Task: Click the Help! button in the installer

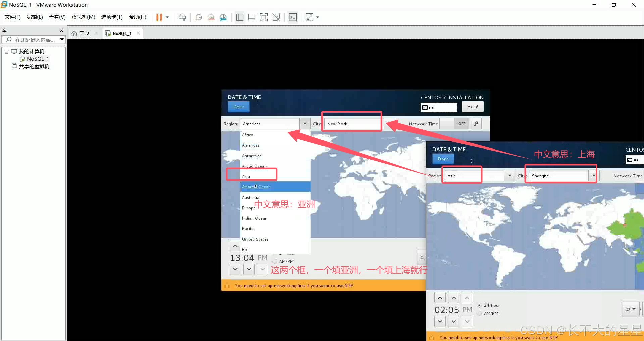Action: [x=473, y=107]
